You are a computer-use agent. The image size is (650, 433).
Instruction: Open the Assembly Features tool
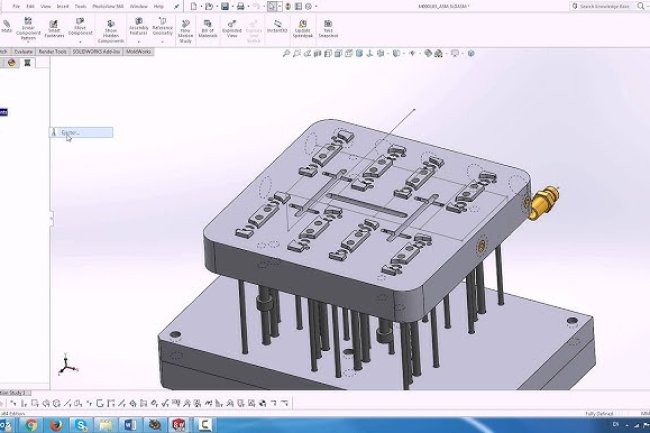pyautogui.click(x=138, y=27)
